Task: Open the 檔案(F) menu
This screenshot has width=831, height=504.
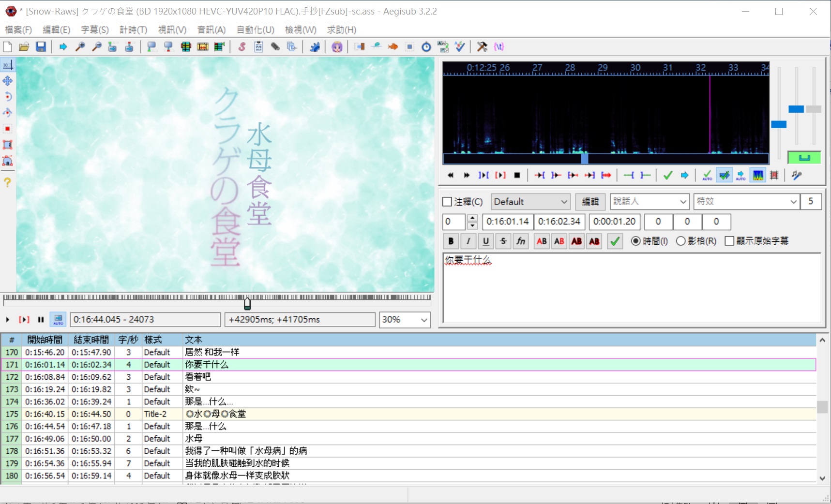Action: [18, 30]
